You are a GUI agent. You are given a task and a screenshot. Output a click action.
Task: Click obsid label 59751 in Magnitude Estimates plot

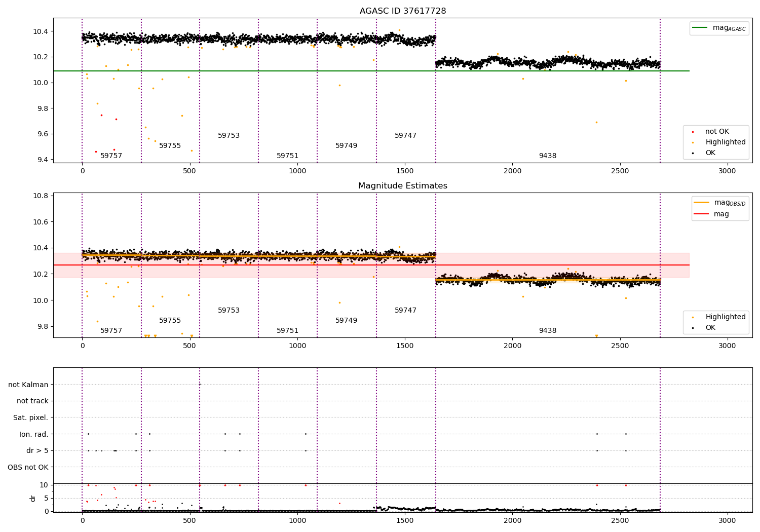point(287,331)
